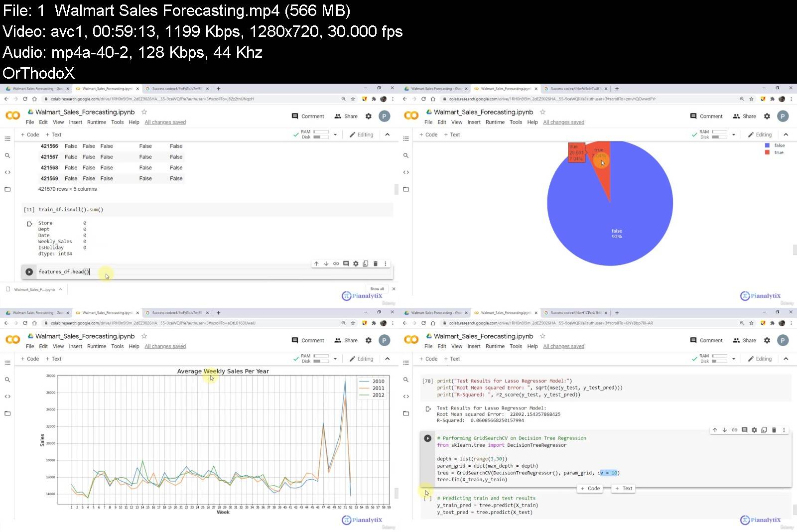This screenshot has width=797, height=532.
Task: Switch to Walmart Sales Forecasting Google tab, pie frame
Action: 436,89
